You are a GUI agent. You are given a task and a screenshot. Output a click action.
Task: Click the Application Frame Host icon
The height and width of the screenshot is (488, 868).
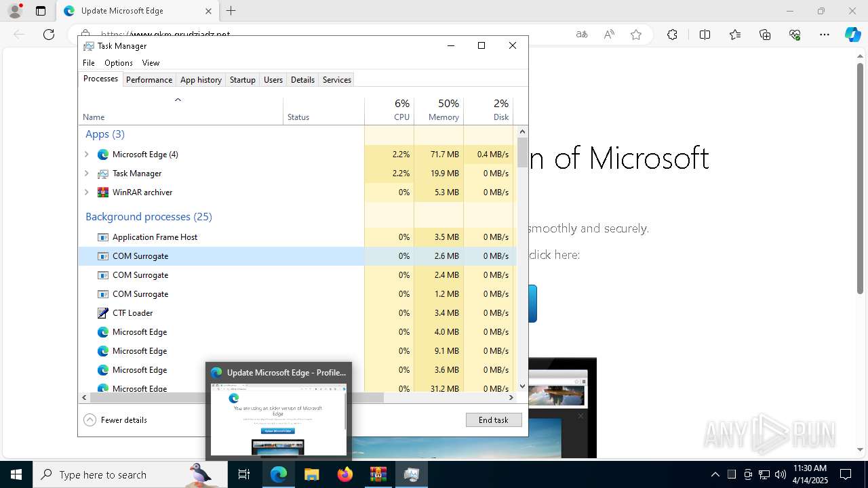click(103, 237)
